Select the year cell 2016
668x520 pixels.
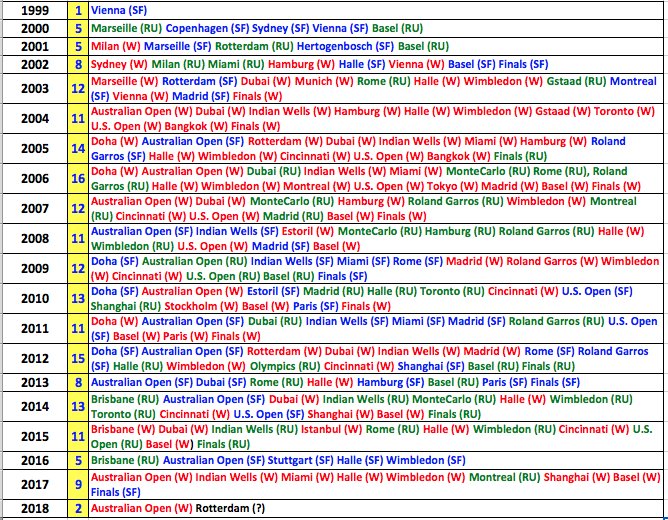pyautogui.click(x=35, y=460)
